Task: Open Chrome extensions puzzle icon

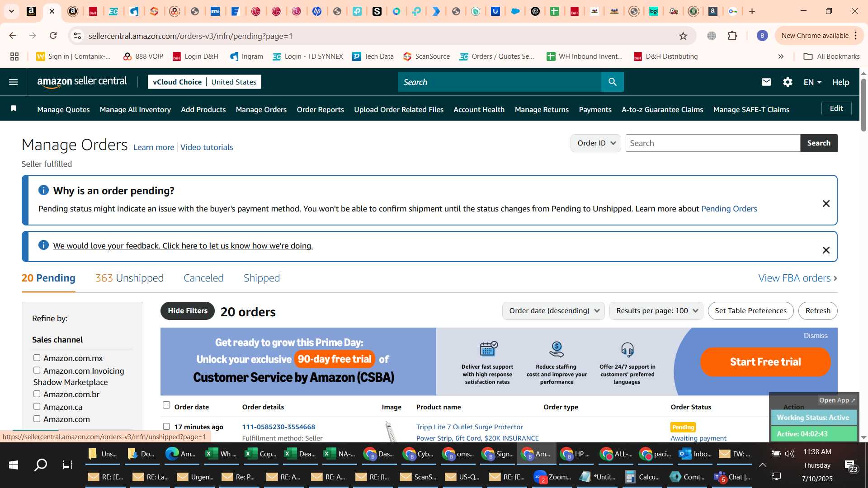Action: 732,36
